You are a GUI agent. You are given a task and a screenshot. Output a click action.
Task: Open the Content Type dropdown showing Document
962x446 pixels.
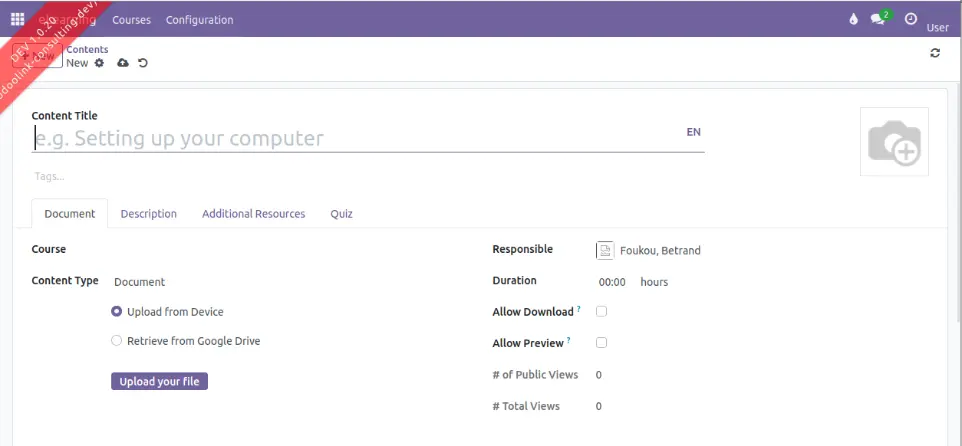(x=200, y=282)
